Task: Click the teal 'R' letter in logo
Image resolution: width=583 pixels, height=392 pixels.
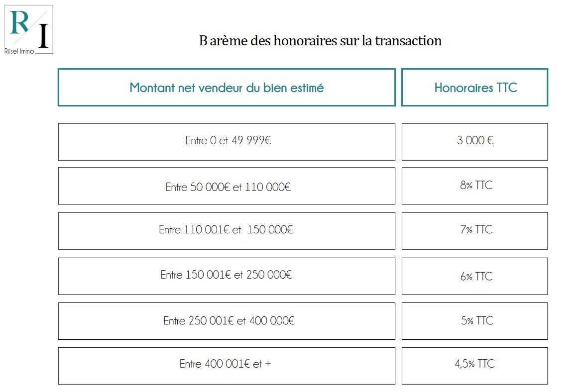Action: tap(19, 22)
